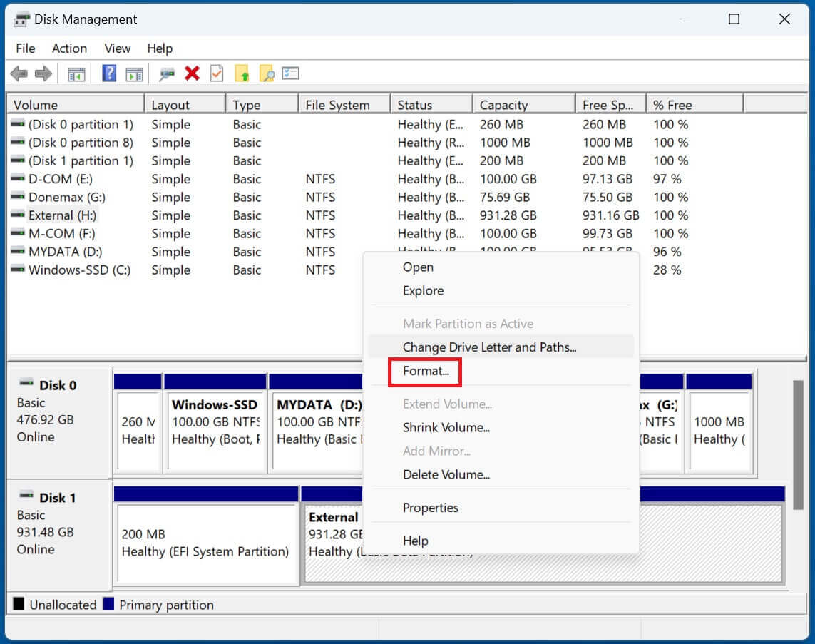This screenshot has width=815, height=644.
Task: Choose Format from the context menu
Action: tap(424, 371)
